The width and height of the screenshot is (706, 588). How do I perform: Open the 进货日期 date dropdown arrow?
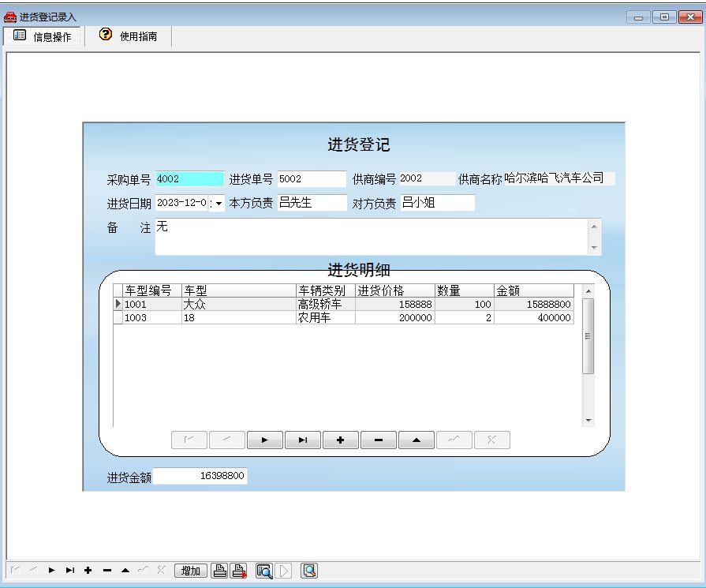(219, 203)
